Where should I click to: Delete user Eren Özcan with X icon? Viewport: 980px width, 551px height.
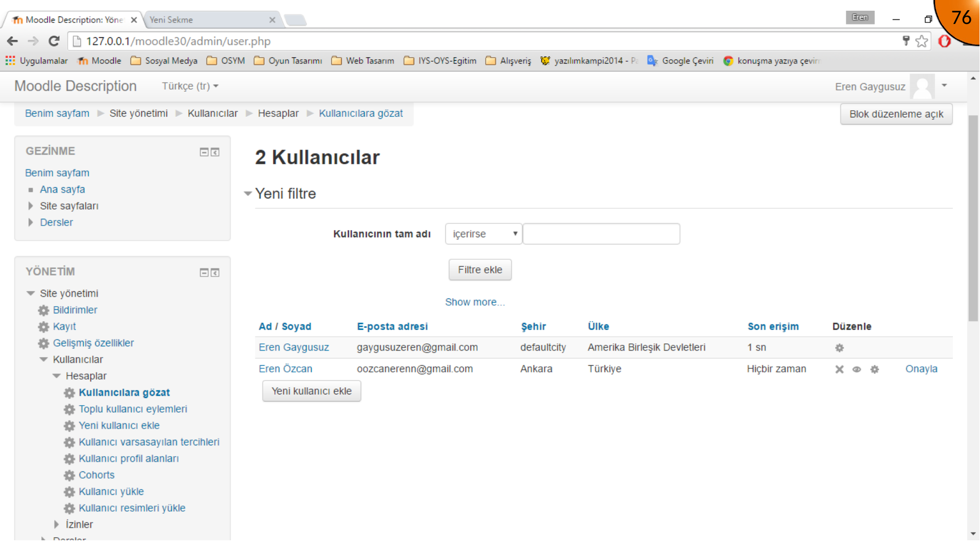pyautogui.click(x=839, y=369)
